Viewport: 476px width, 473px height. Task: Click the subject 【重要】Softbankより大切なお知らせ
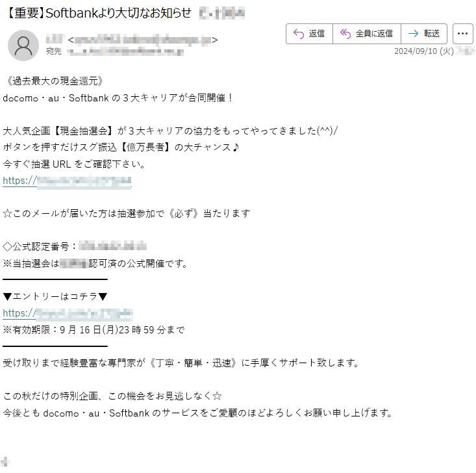click(99, 13)
